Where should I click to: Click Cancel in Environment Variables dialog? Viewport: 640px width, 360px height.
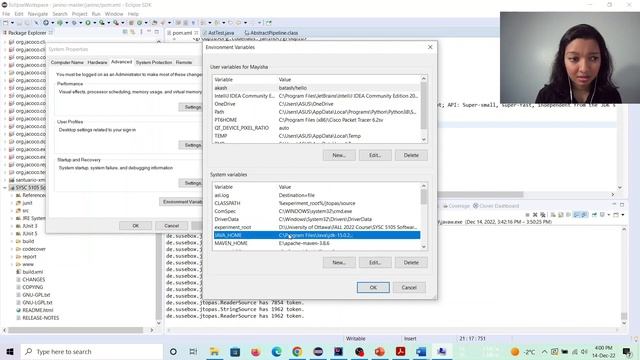coord(409,287)
